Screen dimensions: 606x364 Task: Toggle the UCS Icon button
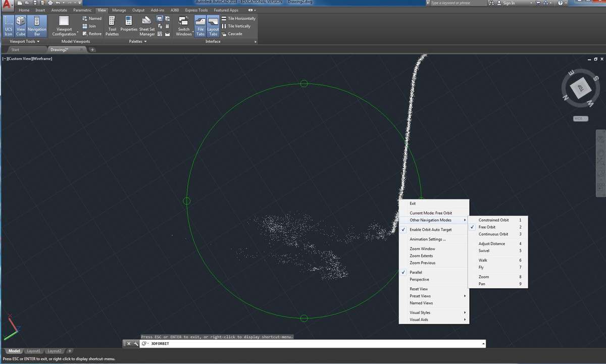[x=9, y=26]
